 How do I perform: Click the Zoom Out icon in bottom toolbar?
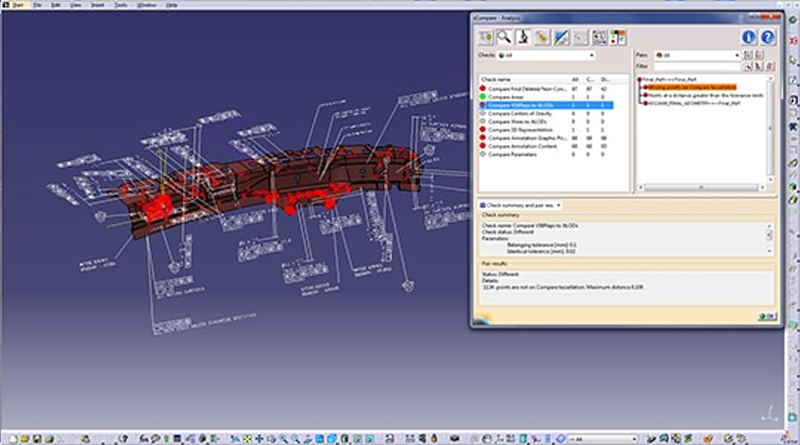pos(295,438)
